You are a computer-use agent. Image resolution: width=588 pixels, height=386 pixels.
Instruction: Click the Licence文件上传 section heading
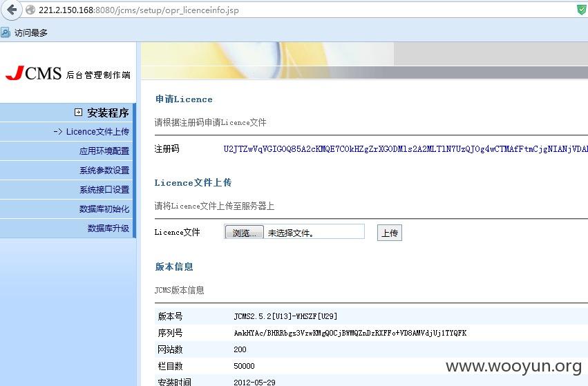[193, 183]
